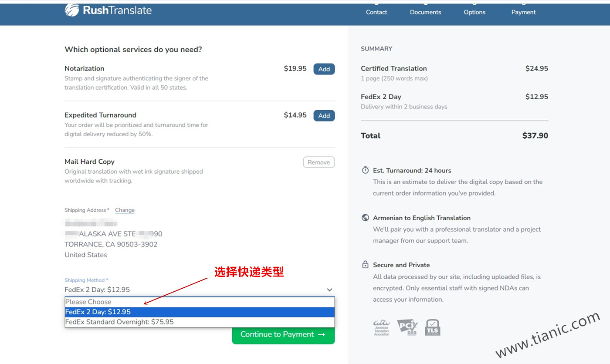Click the ATA association badge
Viewport: 610px width, 364px height.
pyautogui.click(x=381, y=327)
